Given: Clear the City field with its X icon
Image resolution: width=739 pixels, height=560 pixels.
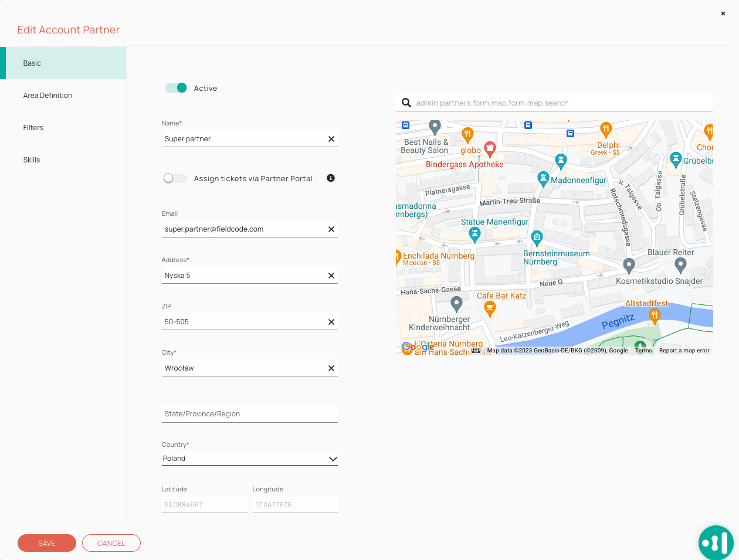Looking at the screenshot, I should tap(331, 368).
